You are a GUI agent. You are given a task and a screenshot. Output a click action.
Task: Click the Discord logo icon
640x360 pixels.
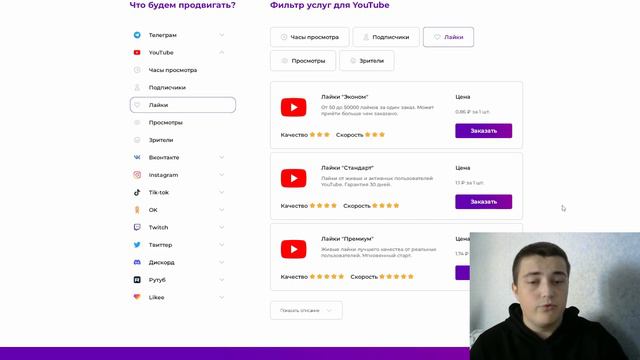137,262
